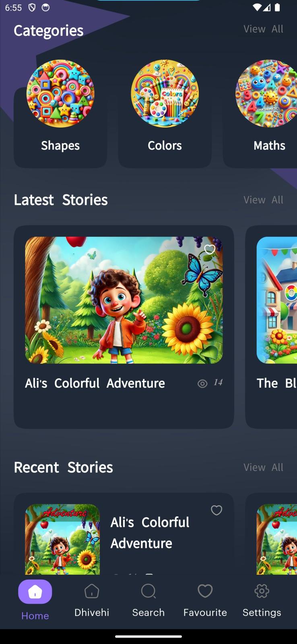
Task: Tap the eye views icon beside 14
Action: (202, 384)
